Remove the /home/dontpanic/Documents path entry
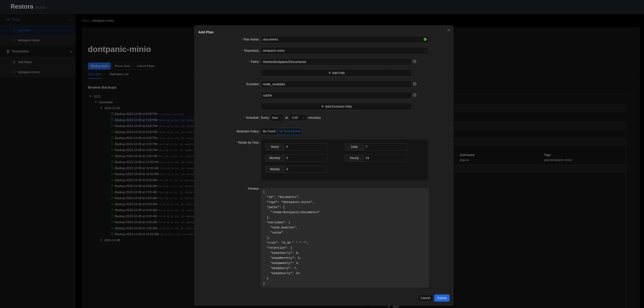Viewport: 644px width, 308px height. tap(414, 62)
